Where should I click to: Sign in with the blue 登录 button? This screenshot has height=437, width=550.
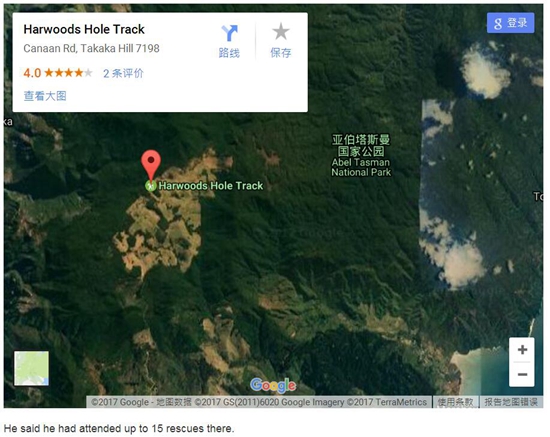[x=510, y=23]
